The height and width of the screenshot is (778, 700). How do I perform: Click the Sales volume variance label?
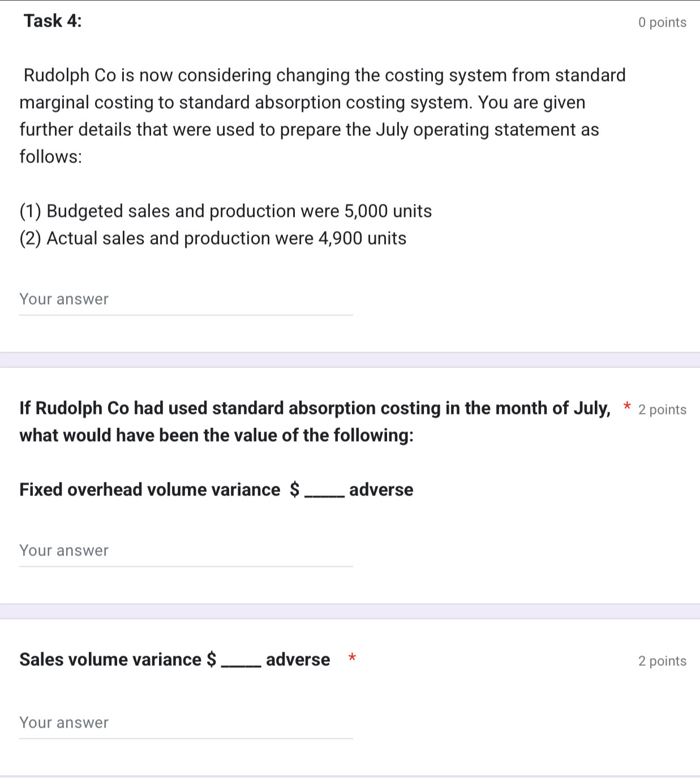click(x=110, y=659)
